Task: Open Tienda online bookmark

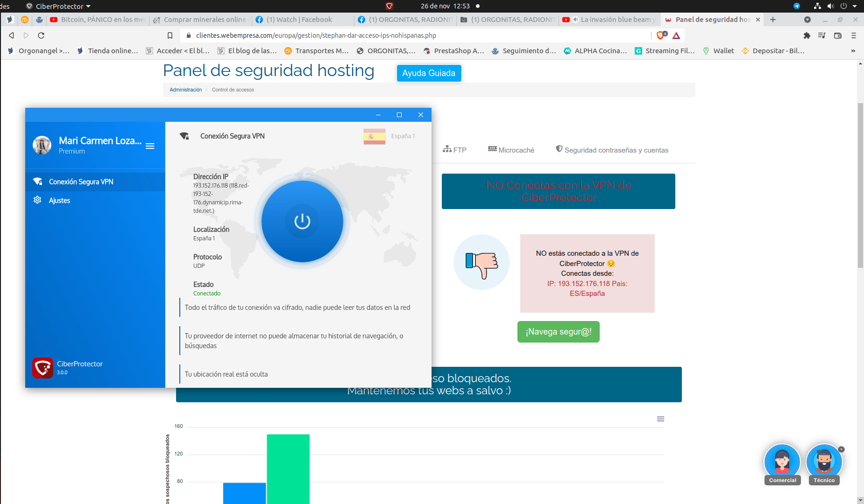Action: coord(108,51)
